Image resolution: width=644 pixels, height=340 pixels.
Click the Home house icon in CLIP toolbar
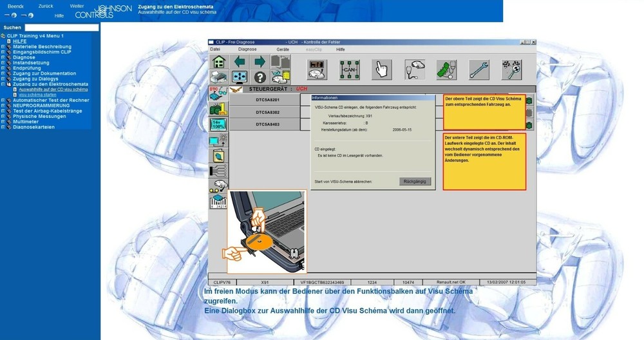pyautogui.click(x=219, y=62)
